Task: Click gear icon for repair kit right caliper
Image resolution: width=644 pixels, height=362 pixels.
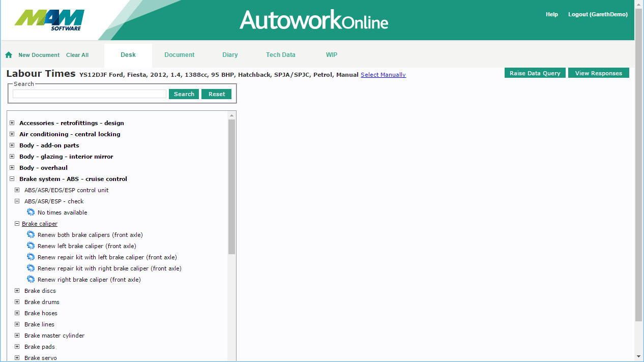Action: [31, 268]
